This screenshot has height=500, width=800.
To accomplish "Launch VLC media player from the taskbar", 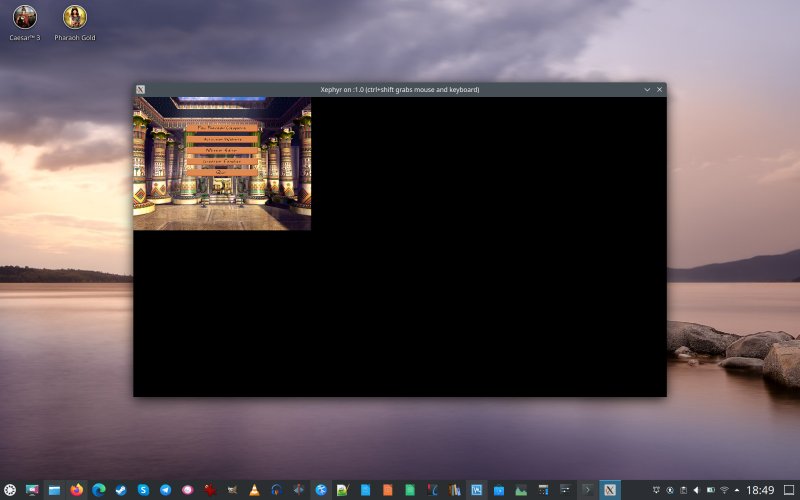I will coord(254,490).
